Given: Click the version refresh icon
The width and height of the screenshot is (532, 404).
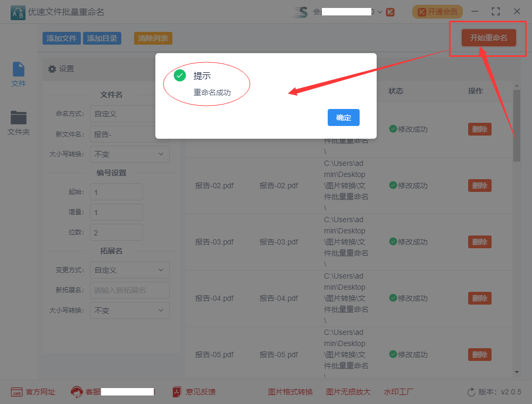Looking at the screenshot, I should pyautogui.click(x=471, y=392).
